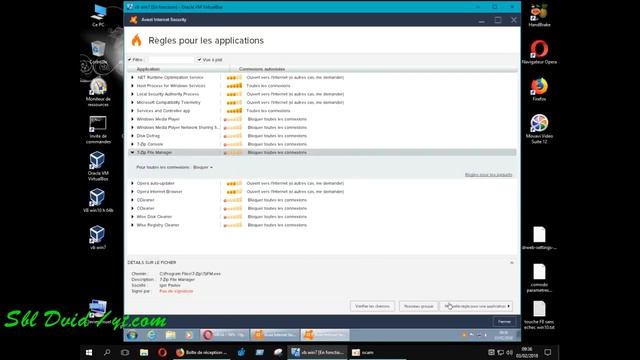Click the Windows 7 Start orb in VM
This screenshot has width=640, height=360.
pyautogui.click(x=132, y=335)
